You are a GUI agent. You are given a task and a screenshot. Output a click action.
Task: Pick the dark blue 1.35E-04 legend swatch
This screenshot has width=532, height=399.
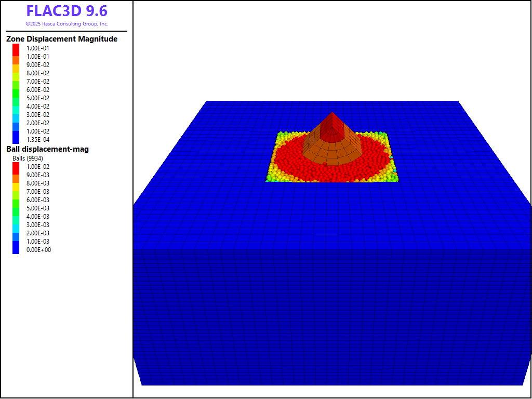(x=16, y=139)
